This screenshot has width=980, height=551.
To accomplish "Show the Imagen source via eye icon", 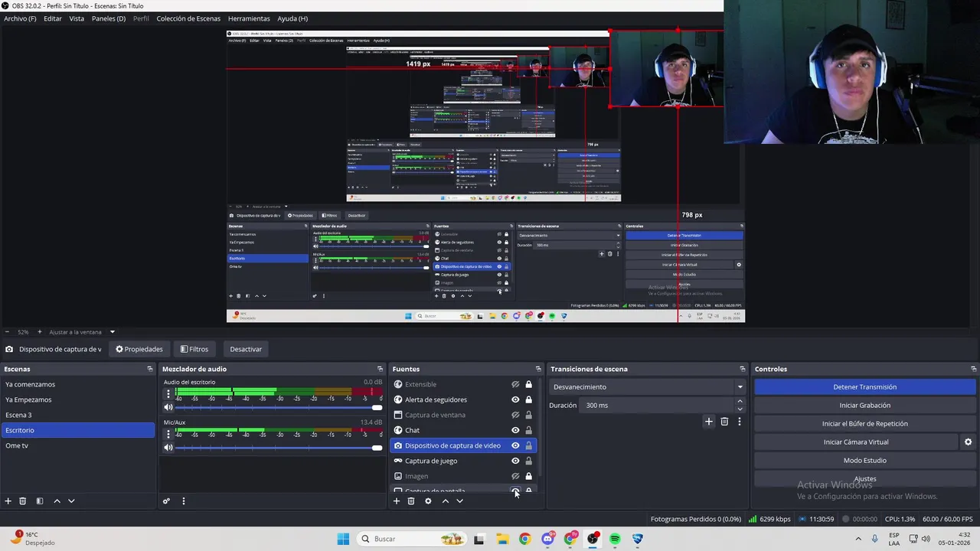I will (x=515, y=476).
